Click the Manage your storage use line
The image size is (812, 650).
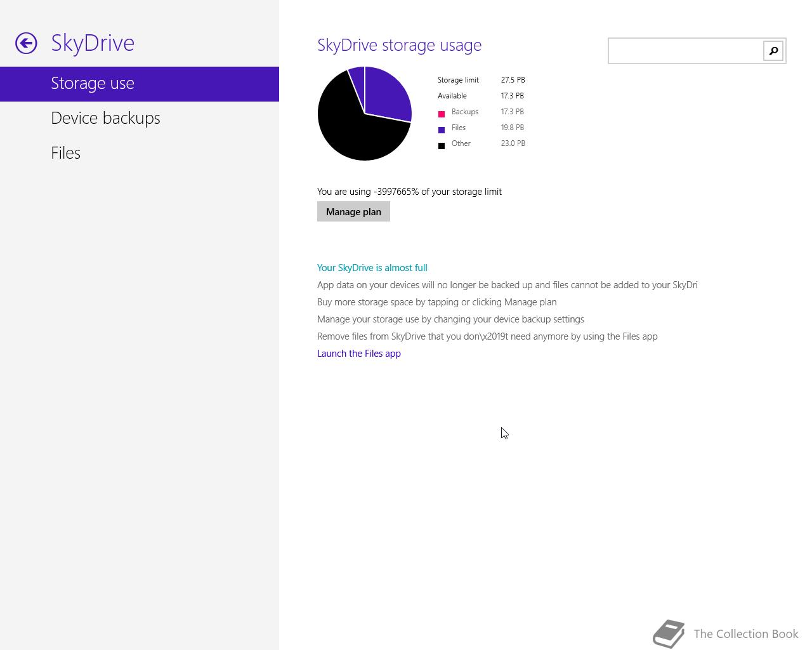click(x=450, y=319)
